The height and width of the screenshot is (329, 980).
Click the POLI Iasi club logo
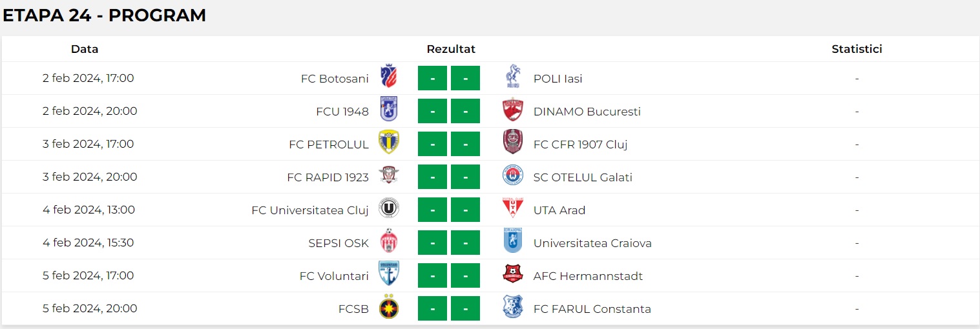[x=512, y=78]
